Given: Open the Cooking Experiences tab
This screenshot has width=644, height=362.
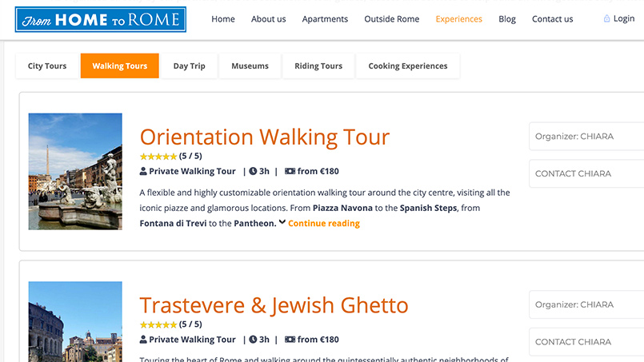Looking at the screenshot, I should click(x=408, y=66).
